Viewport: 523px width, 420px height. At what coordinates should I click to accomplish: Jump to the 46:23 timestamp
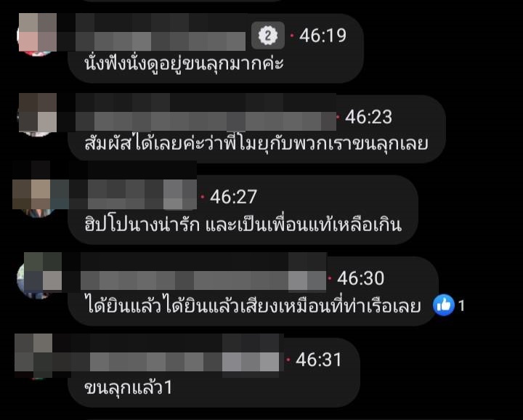pos(368,117)
